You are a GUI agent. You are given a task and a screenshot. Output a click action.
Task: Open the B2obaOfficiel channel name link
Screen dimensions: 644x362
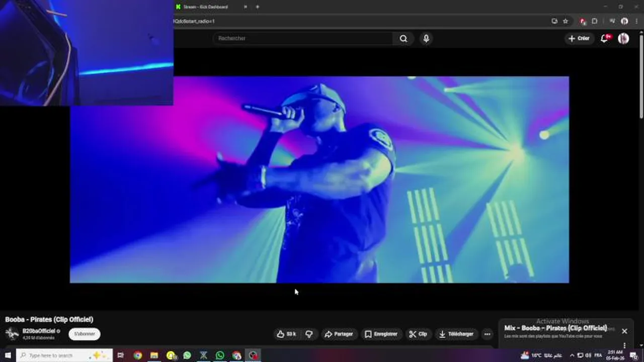[39, 331]
